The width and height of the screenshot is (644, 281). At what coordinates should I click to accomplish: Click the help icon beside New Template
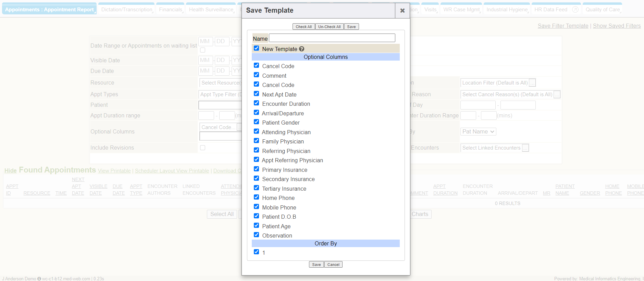pos(301,49)
